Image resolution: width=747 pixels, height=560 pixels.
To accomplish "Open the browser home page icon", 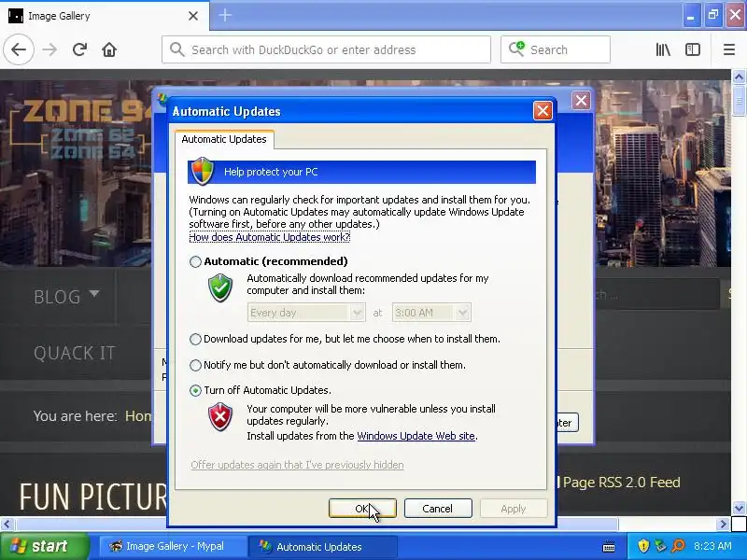I will click(x=109, y=49).
